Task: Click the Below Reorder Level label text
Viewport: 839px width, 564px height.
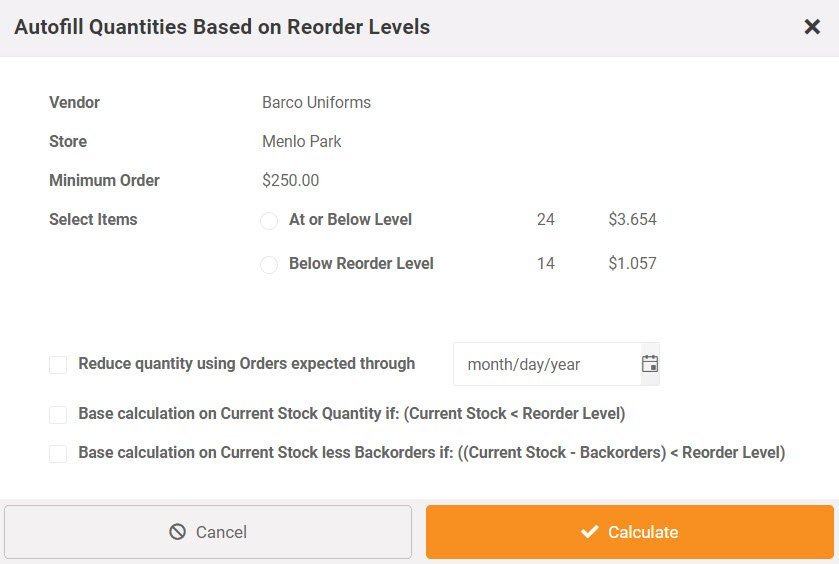Action: 361,263
